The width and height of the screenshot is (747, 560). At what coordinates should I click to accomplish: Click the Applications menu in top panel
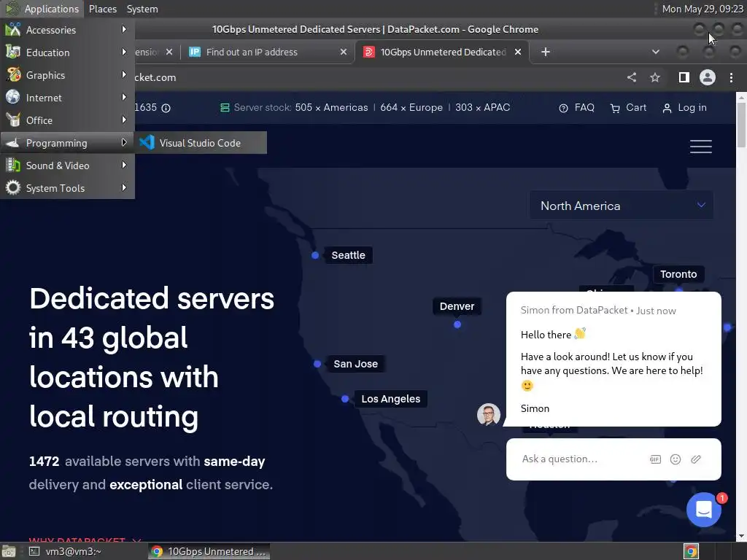tap(42, 9)
